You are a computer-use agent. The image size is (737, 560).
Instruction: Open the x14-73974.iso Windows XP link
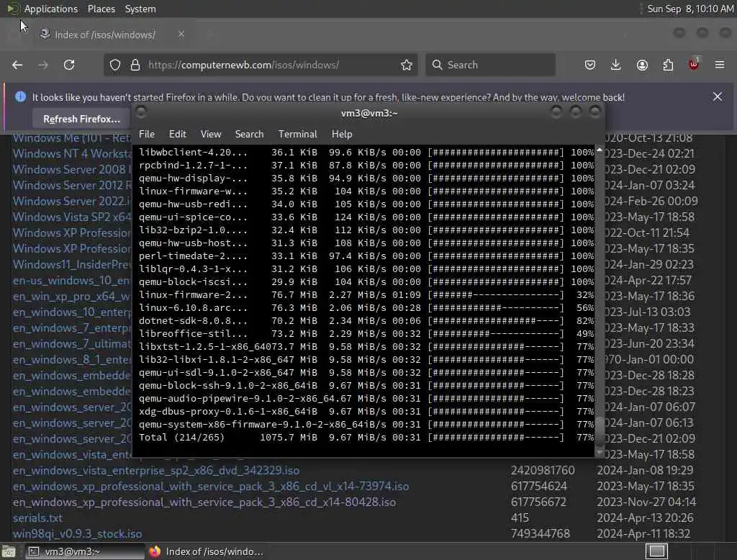click(x=211, y=486)
